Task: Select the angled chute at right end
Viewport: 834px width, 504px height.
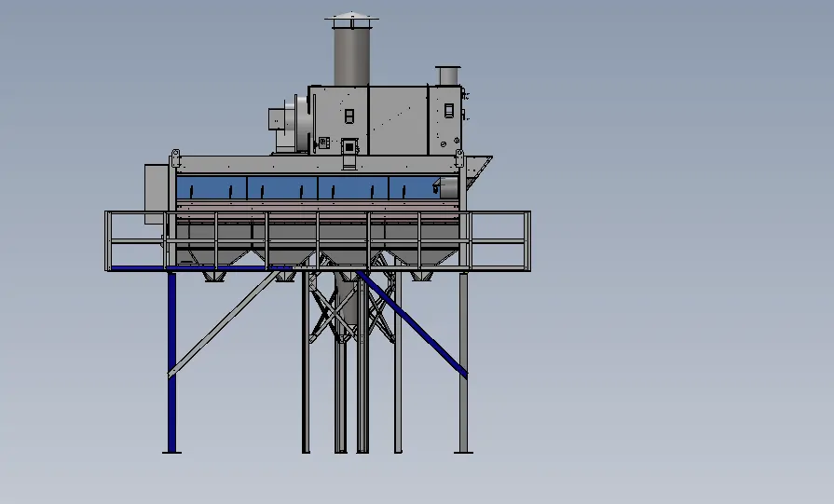Action: (x=477, y=170)
